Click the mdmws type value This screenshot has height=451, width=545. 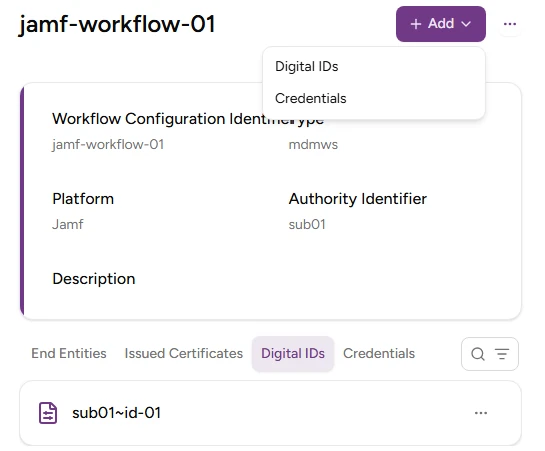coord(313,145)
